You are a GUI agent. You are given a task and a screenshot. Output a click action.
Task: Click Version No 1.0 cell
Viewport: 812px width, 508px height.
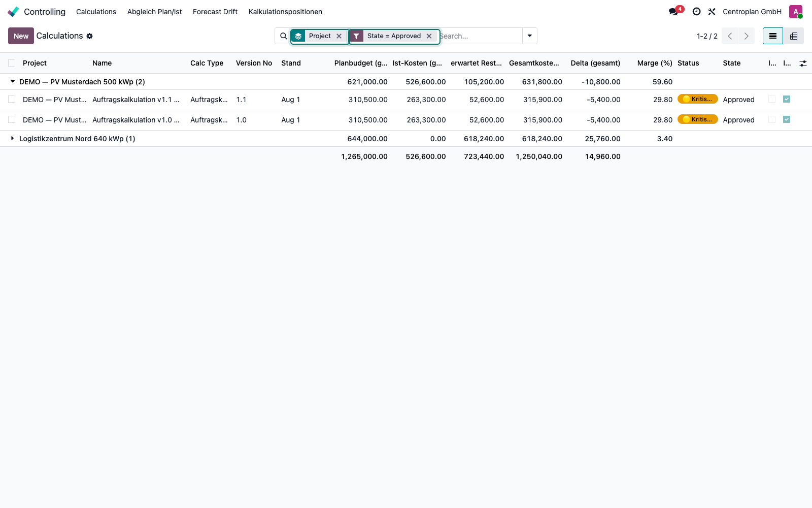241,120
